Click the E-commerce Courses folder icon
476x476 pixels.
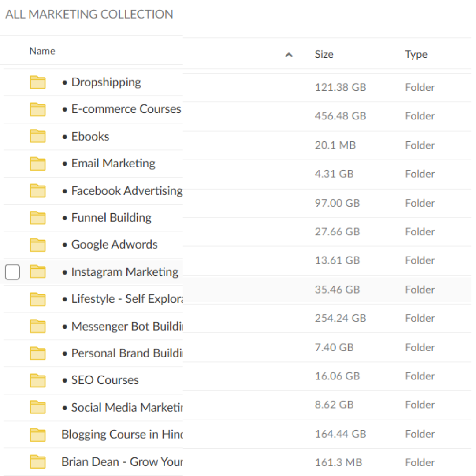click(37, 109)
